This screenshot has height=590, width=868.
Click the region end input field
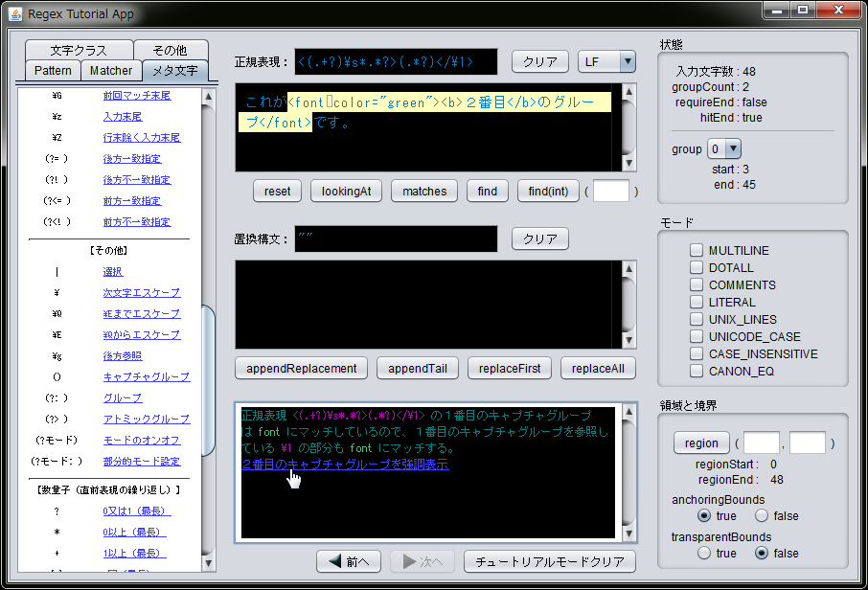[x=807, y=442]
